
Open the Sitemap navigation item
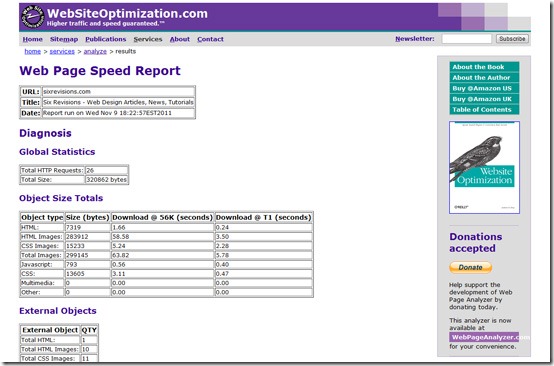pyautogui.click(x=64, y=39)
